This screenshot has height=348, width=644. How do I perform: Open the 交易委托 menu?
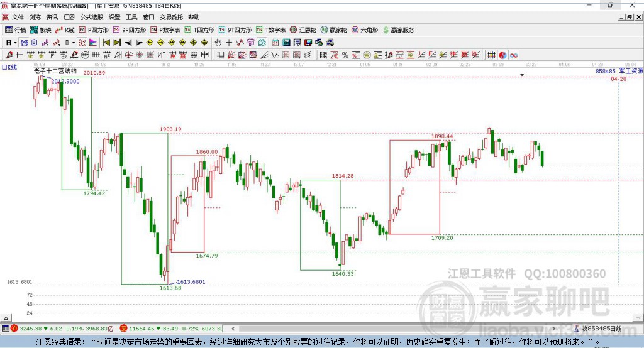coord(171,17)
